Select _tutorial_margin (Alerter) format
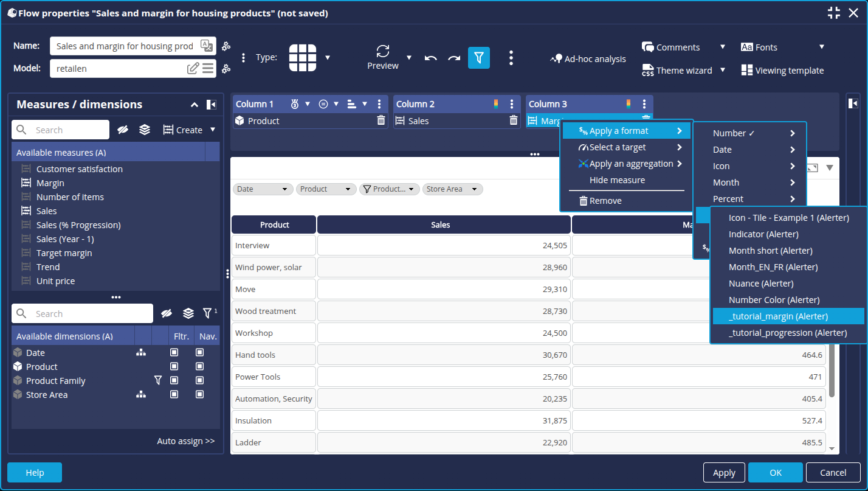This screenshot has width=868, height=491. 778,316
